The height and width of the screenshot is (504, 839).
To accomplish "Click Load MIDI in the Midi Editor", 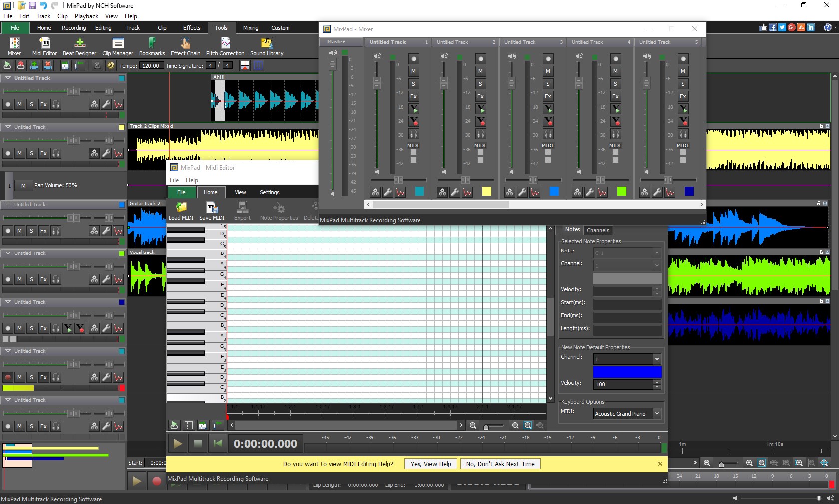I will (x=181, y=210).
